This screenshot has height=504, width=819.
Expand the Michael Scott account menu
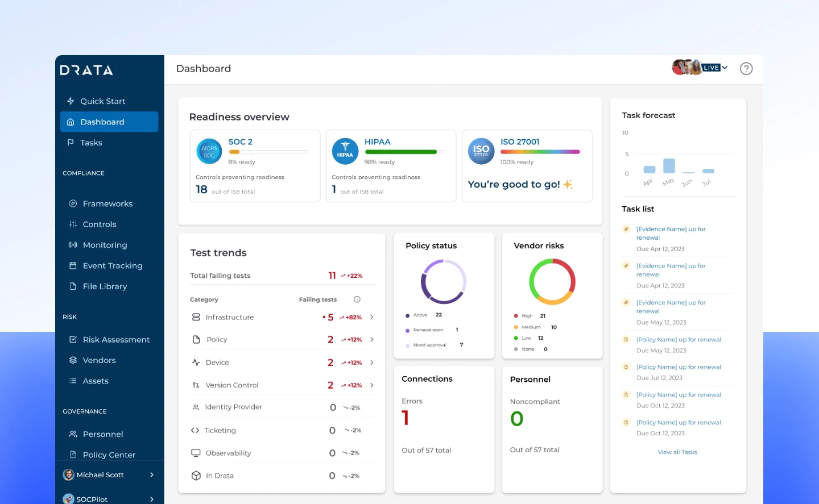(x=151, y=475)
